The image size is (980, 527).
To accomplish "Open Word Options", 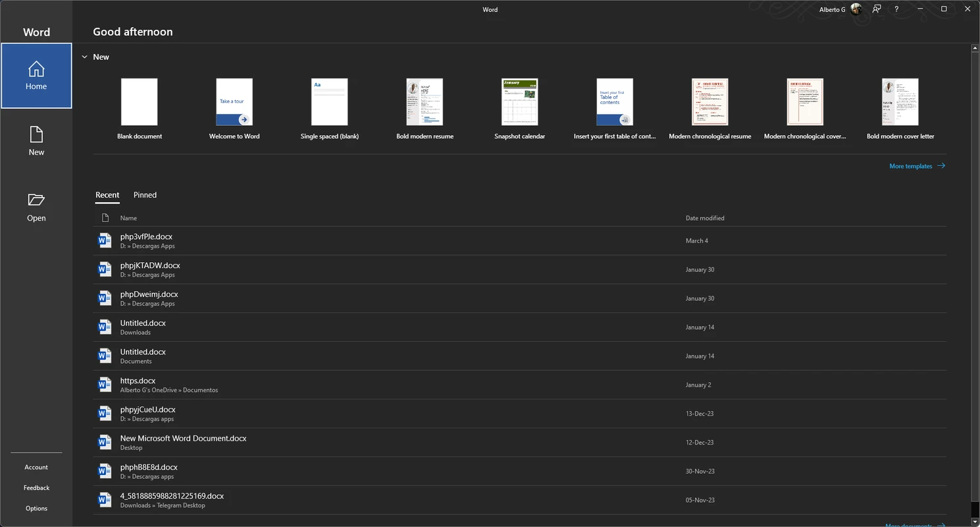I will pyautogui.click(x=36, y=508).
